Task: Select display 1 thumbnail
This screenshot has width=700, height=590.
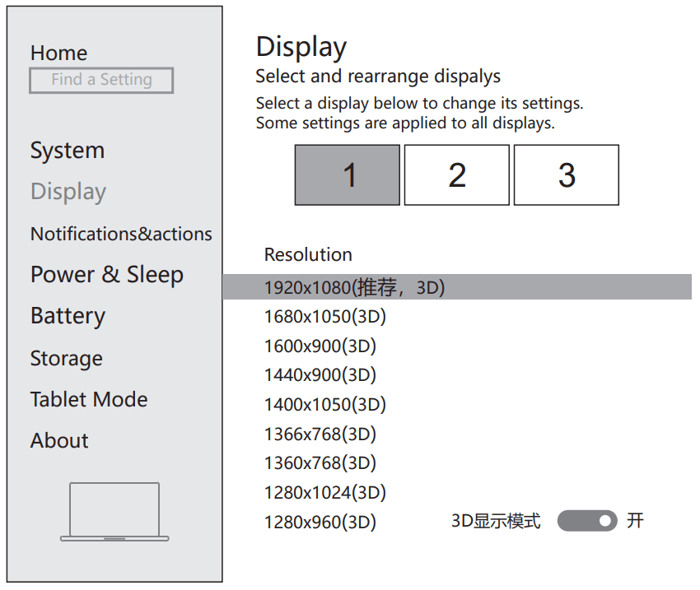Action: coord(348,174)
